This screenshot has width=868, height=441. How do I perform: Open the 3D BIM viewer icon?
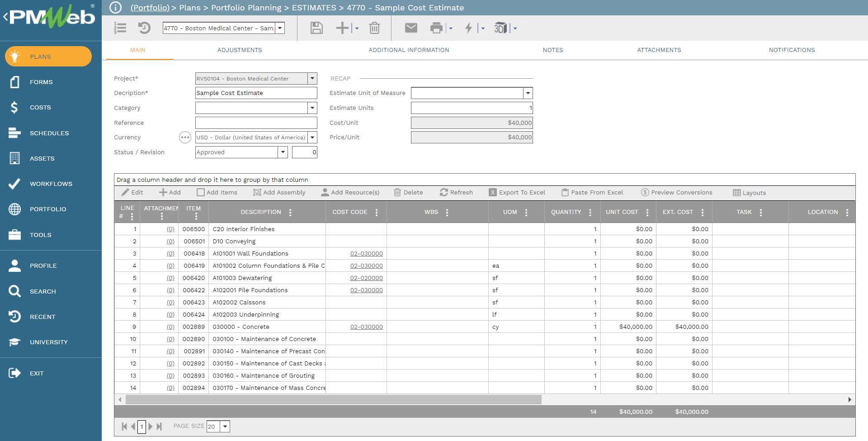(x=501, y=28)
